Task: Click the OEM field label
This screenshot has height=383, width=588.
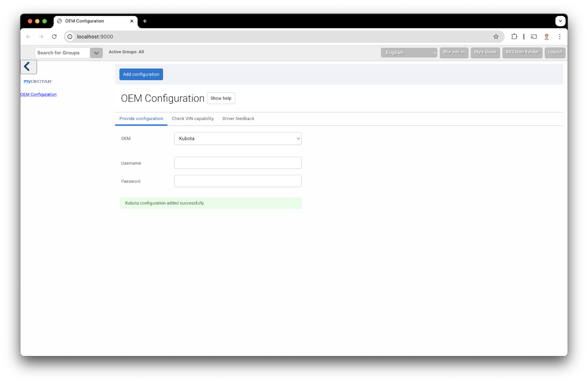Action: pos(126,139)
